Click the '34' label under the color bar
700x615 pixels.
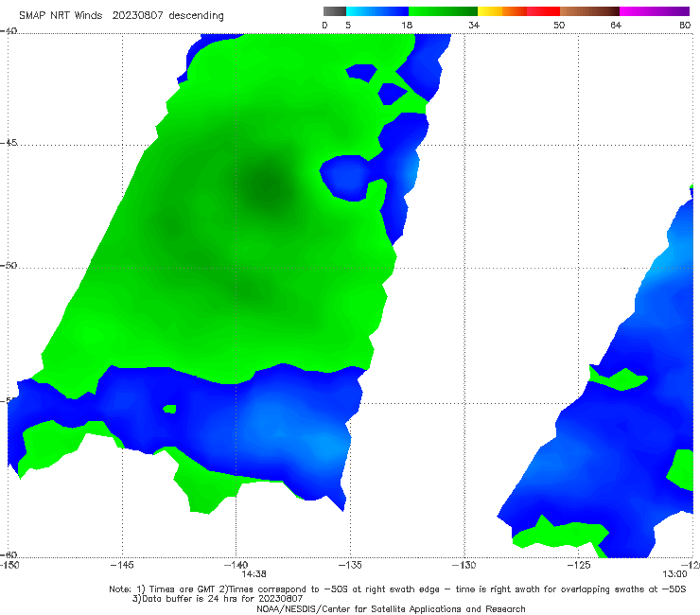pyautogui.click(x=474, y=25)
